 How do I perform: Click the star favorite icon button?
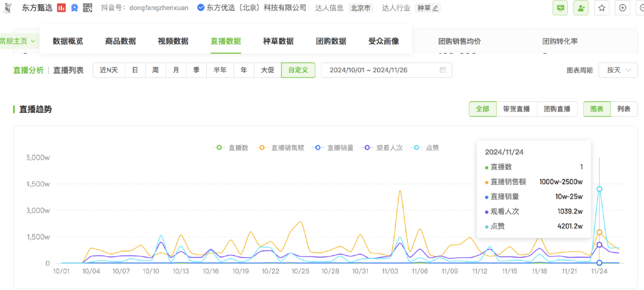click(x=602, y=8)
